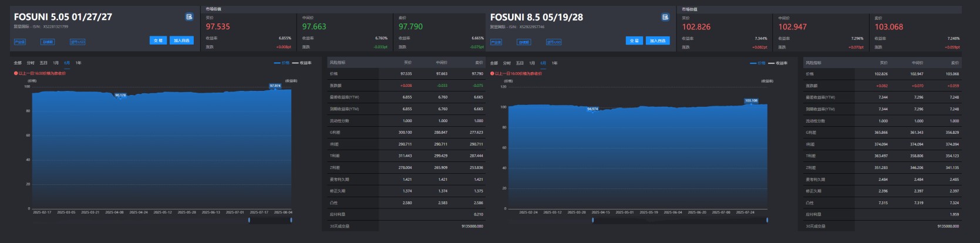Click yield 6.855% under FOSUNI 5.05 bid price

pyautogui.click(x=285, y=38)
